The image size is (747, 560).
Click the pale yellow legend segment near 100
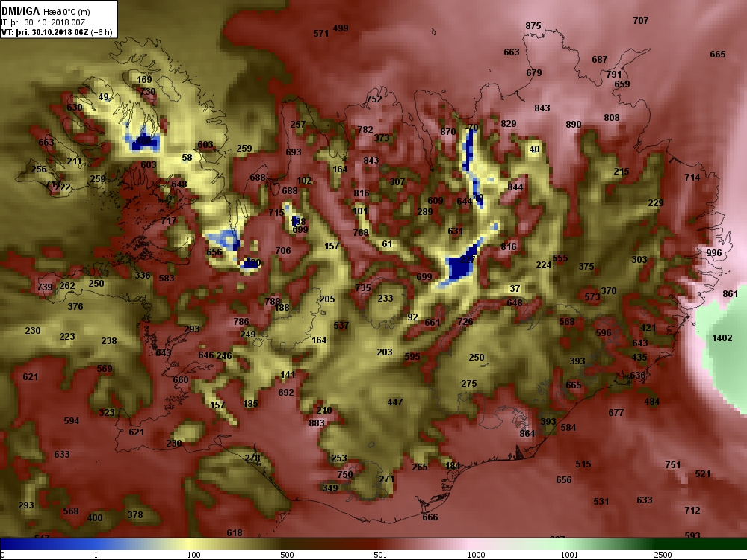pyautogui.click(x=190, y=544)
